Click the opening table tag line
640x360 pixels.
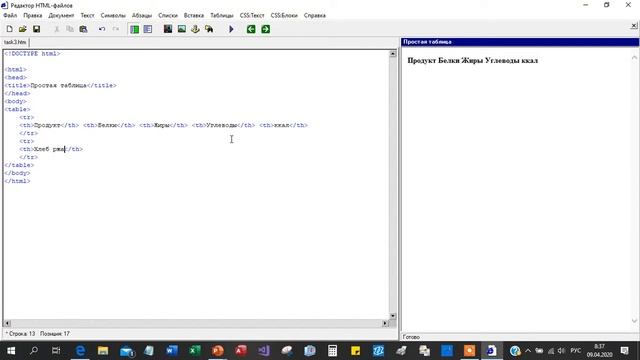17,109
